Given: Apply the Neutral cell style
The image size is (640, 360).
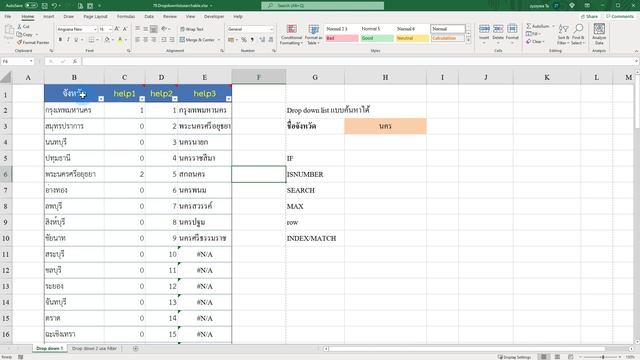Looking at the screenshot, I should 412,38.
